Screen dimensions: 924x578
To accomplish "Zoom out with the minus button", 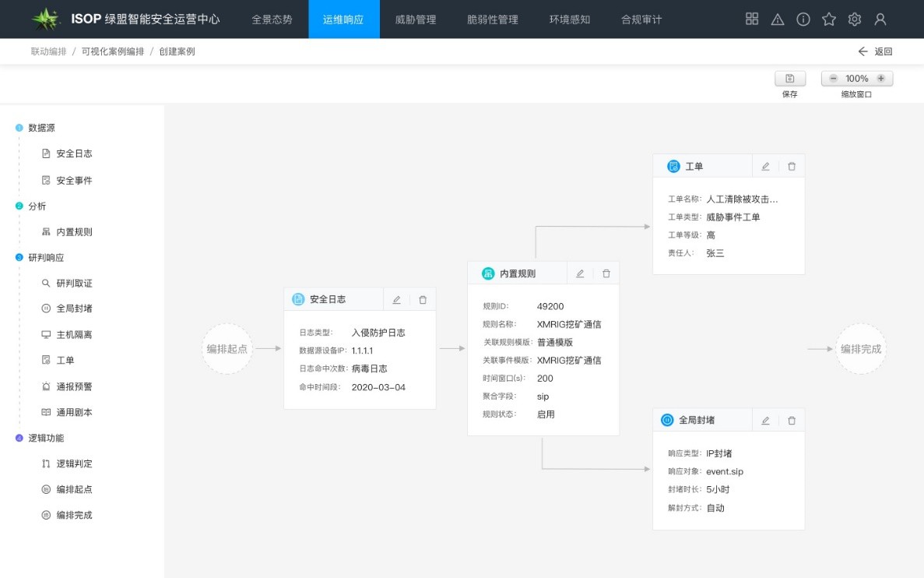I will click(834, 79).
